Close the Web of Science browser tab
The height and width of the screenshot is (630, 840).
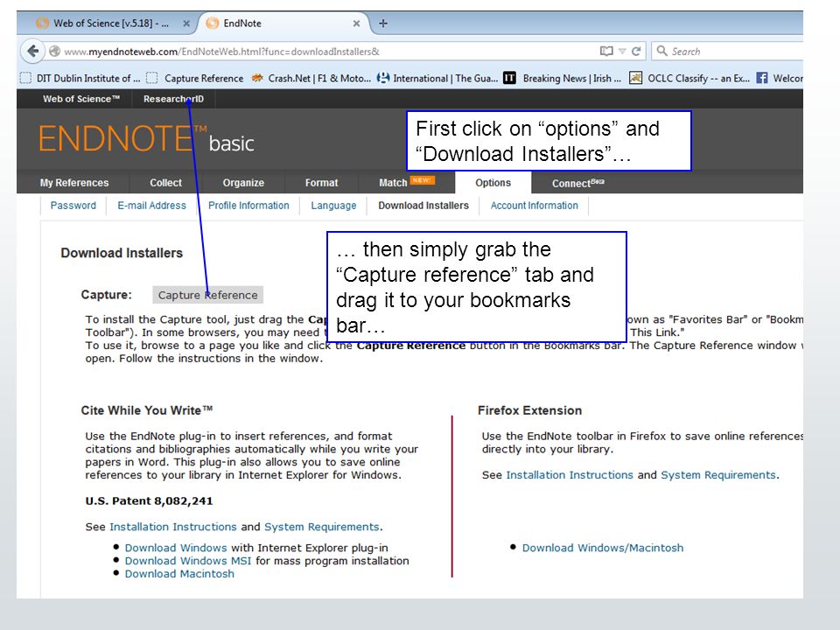click(x=185, y=24)
